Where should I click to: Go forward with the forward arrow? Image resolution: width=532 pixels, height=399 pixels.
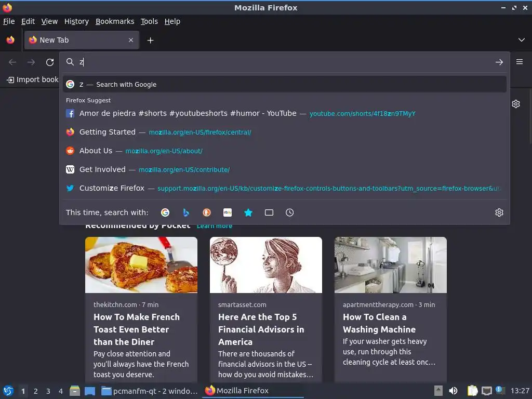coord(31,62)
